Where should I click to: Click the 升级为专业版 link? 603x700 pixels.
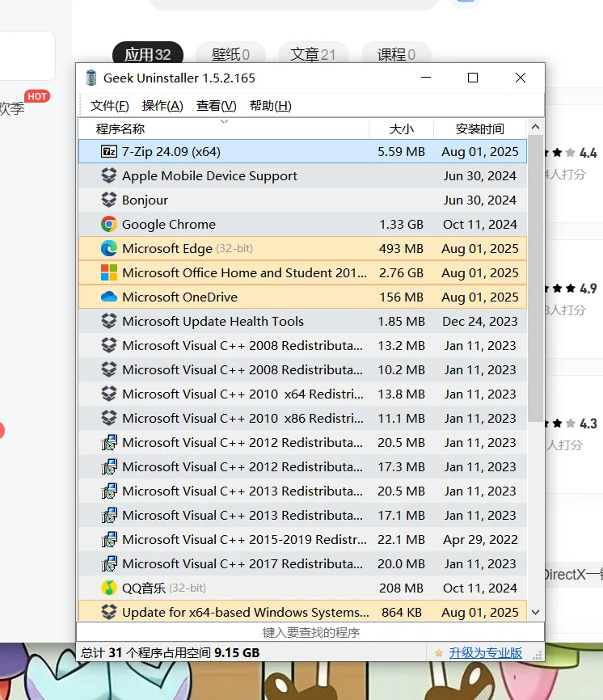486,653
